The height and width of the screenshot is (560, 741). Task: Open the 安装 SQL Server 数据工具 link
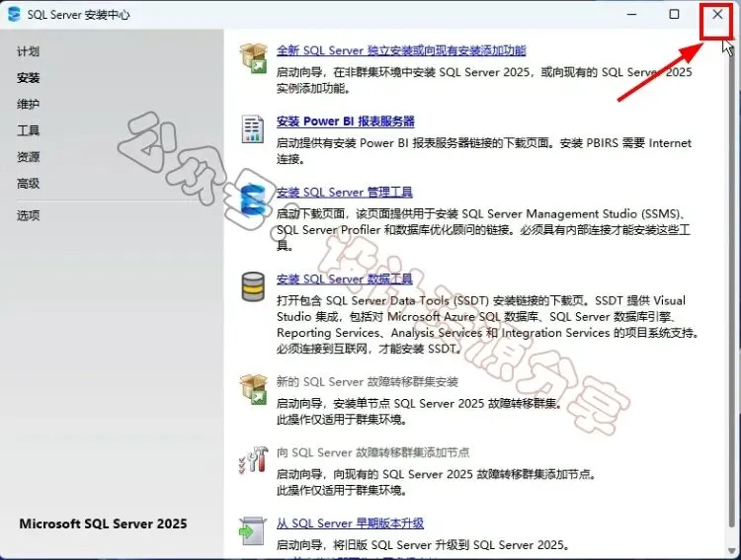point(345,279)
